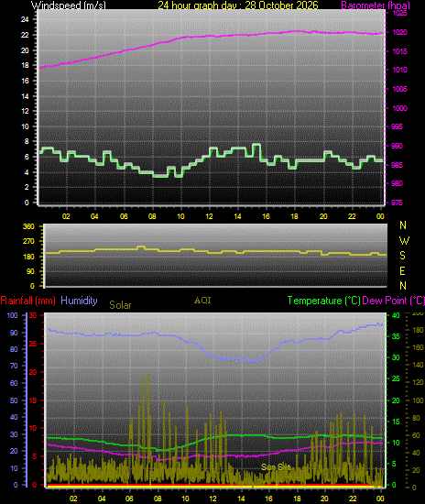Click barometer scale value "1010"
This screenshot has width=425, height=504.
pos(399,70)
